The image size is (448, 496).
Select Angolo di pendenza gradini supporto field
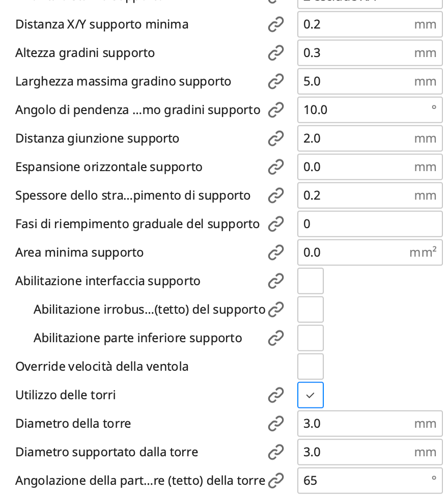pyautogui.click(x=370, y=110)
